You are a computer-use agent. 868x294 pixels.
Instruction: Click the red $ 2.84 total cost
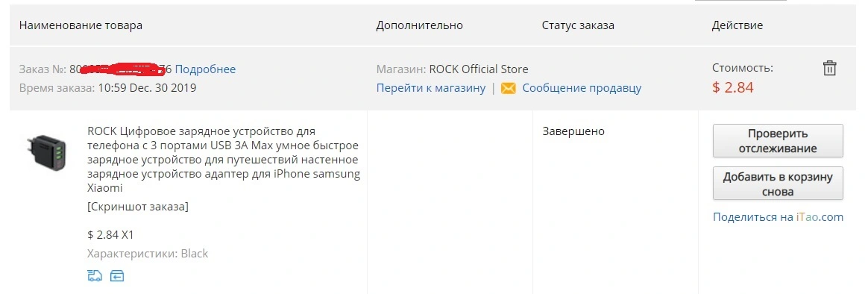(733, 87)
